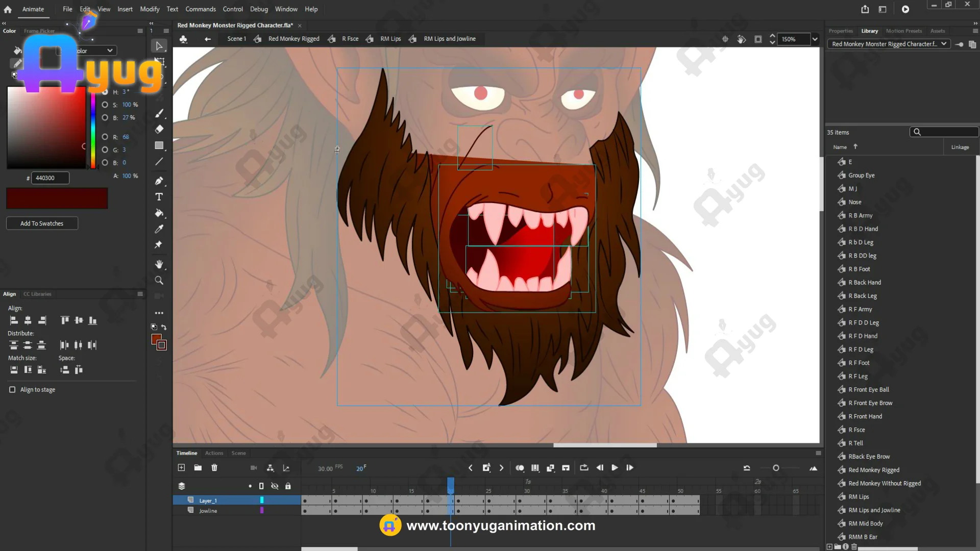980x551 pixels.
Task: Select the Text tool
Action: [159, 197]
